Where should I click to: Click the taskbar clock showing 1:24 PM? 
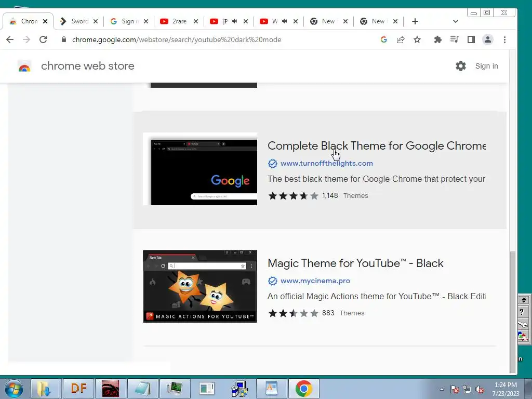[506, 389]
